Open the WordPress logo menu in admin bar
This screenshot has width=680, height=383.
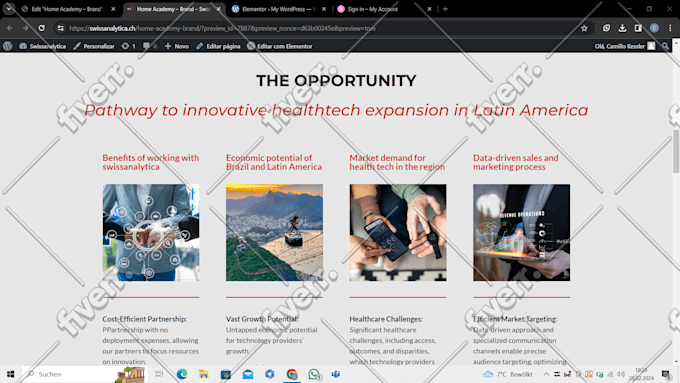(7, 46)
